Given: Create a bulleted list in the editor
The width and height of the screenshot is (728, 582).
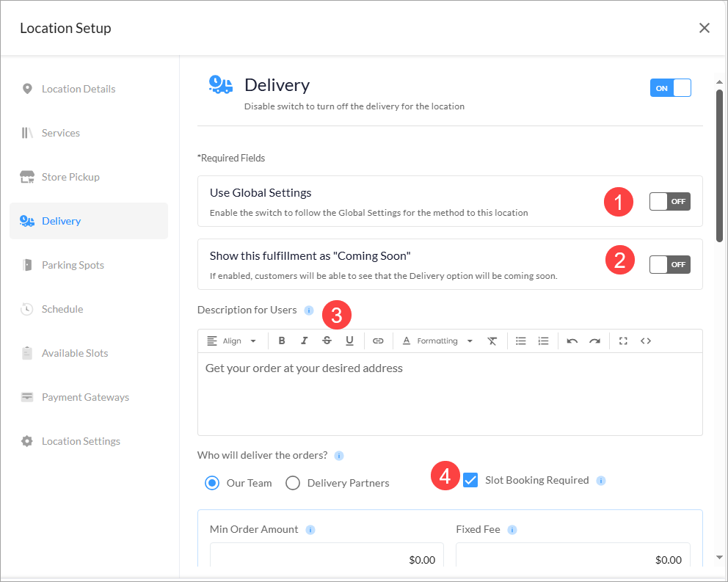Looking at the screenshot, I should pos(521,341).
